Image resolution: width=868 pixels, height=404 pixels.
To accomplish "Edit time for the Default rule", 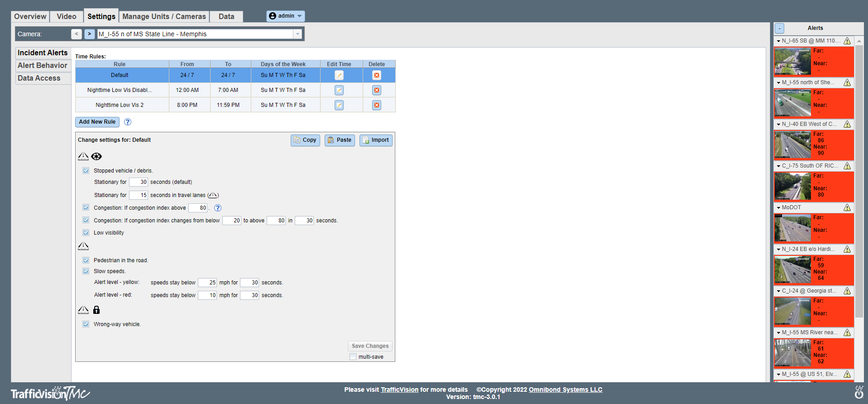I will tap(339, 75).
